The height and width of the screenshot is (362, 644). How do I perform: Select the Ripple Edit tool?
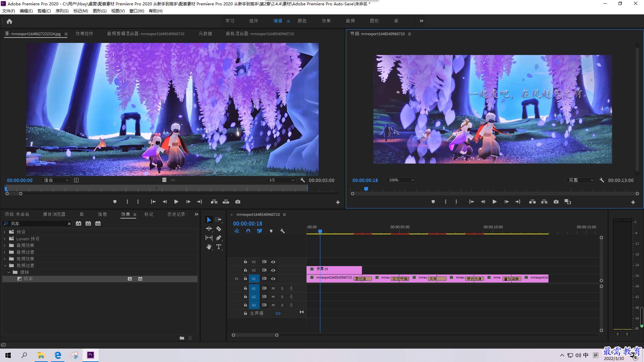209,229
